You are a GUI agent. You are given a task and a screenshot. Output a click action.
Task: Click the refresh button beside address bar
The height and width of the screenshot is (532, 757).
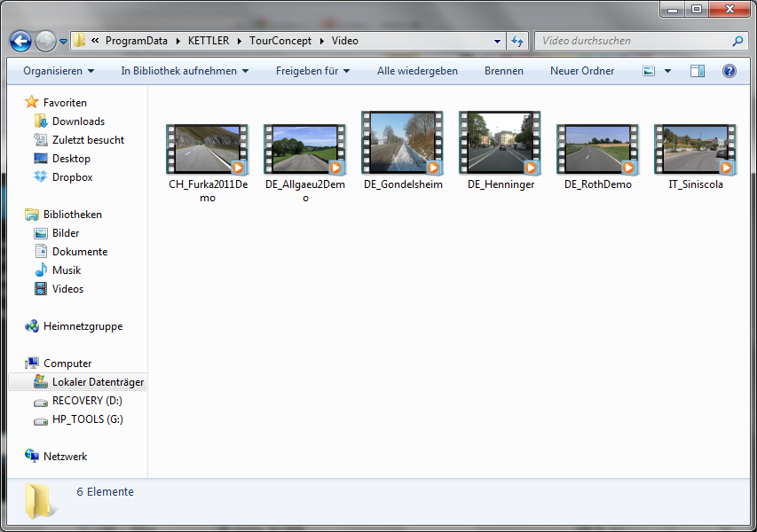517,41
